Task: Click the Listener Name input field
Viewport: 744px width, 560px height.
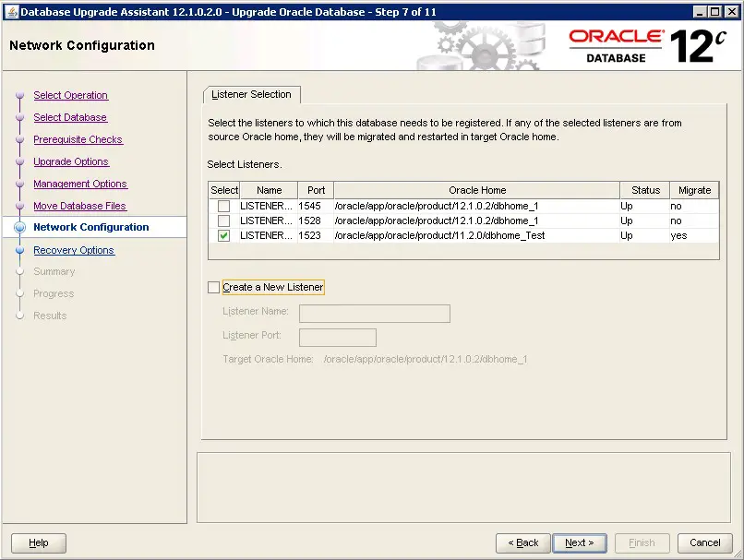Action: pyautogui.click(x=375, y=314)
